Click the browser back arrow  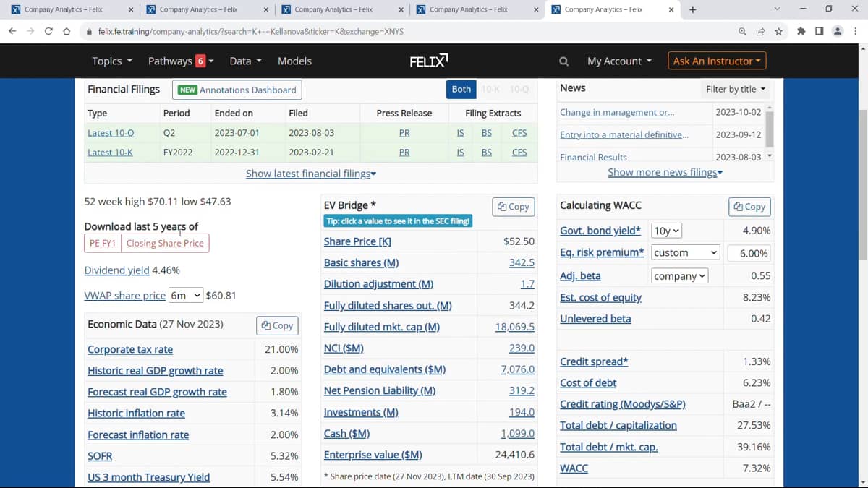pos(12,31)
